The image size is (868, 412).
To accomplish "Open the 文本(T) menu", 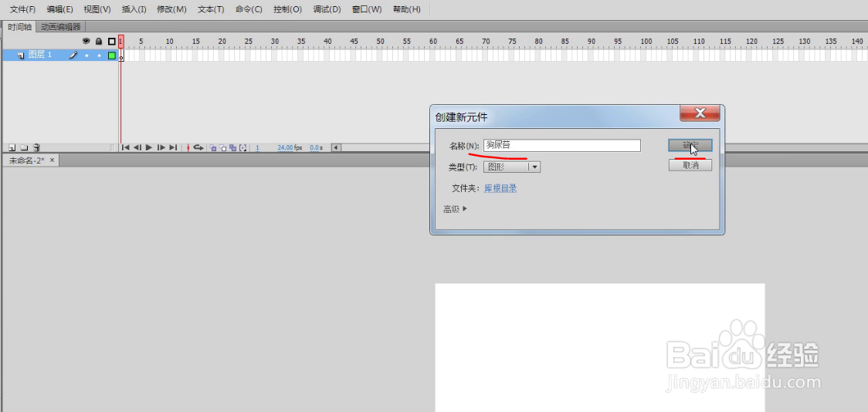I will tap(211, 9).
